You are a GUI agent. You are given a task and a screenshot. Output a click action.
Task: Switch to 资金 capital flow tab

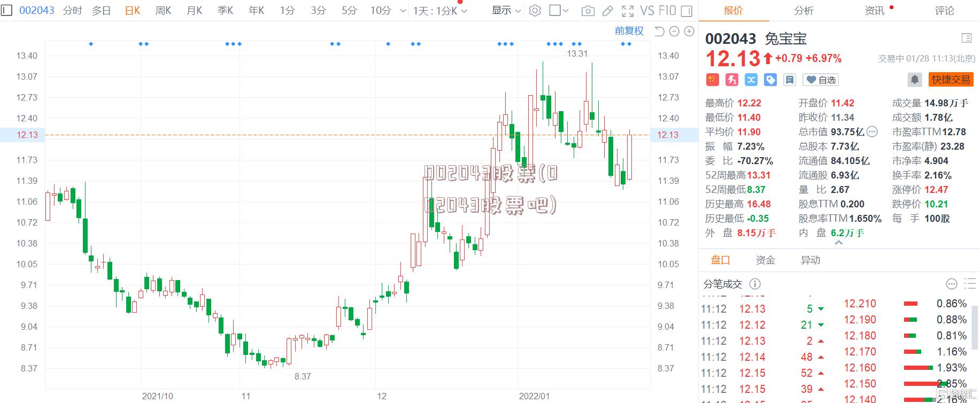click(765, 260)
